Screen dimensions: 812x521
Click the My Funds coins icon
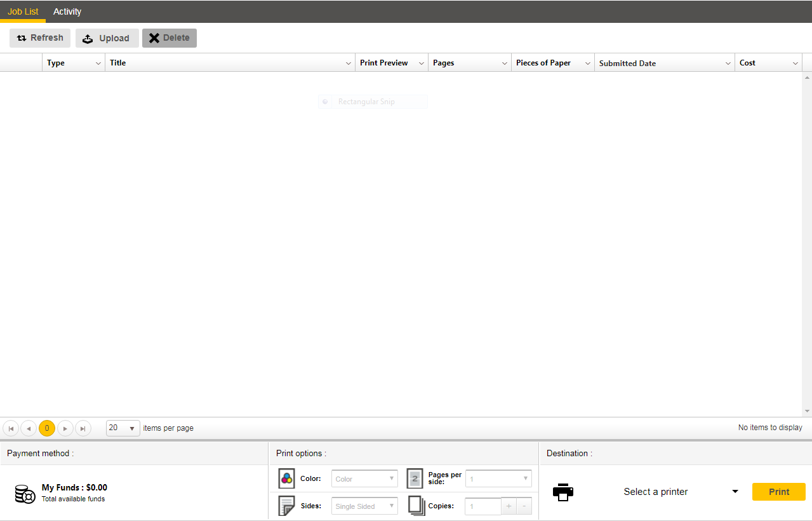tap(25, 494)
